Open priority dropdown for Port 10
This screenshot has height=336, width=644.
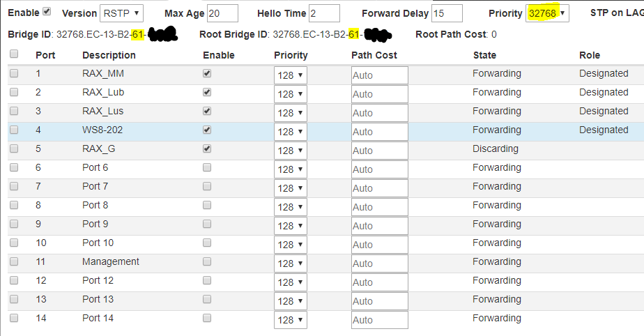point(290,245)
